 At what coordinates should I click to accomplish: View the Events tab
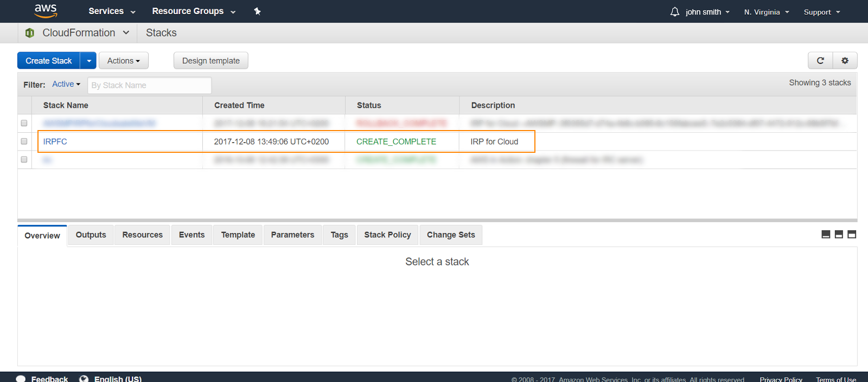[x=192, y=235]
